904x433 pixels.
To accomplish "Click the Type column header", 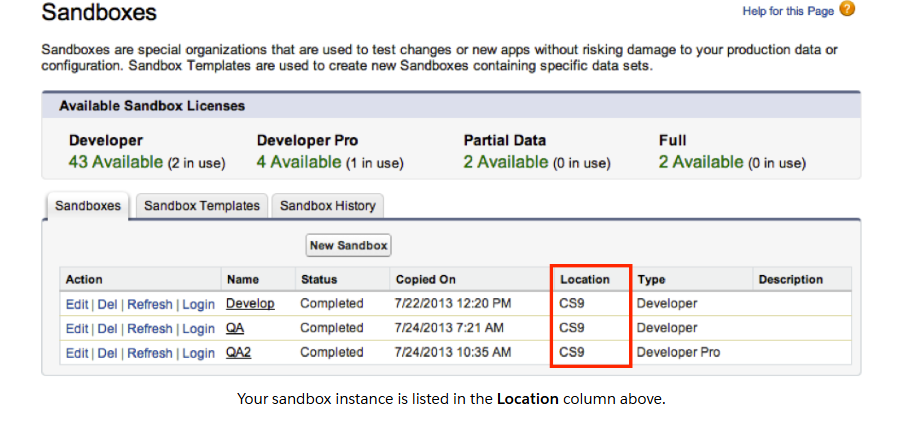I will [x=651, y=279].
